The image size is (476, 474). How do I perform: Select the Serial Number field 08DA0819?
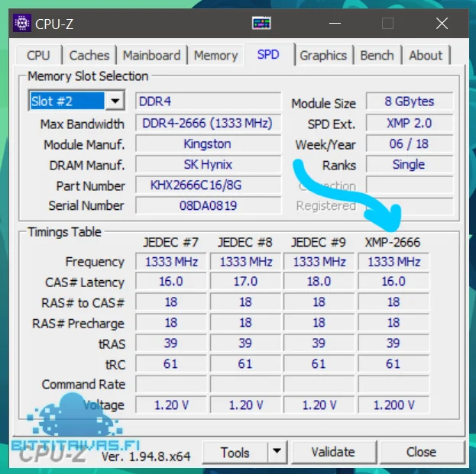tap(207, 205)
